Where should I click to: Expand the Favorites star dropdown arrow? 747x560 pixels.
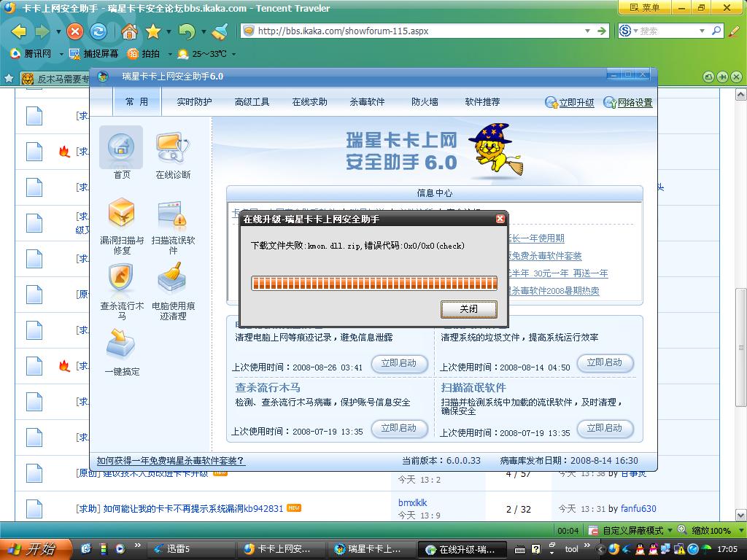[x=169, y=32]
